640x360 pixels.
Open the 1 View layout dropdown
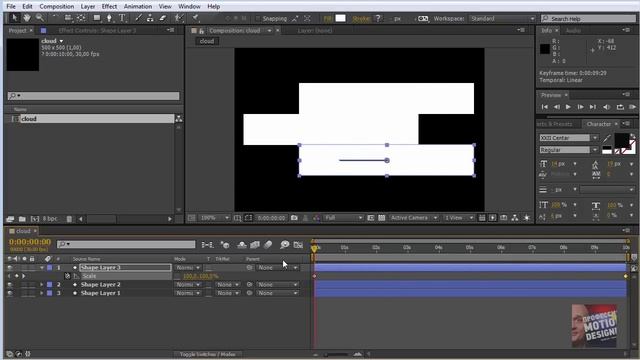tap(459, 218)
